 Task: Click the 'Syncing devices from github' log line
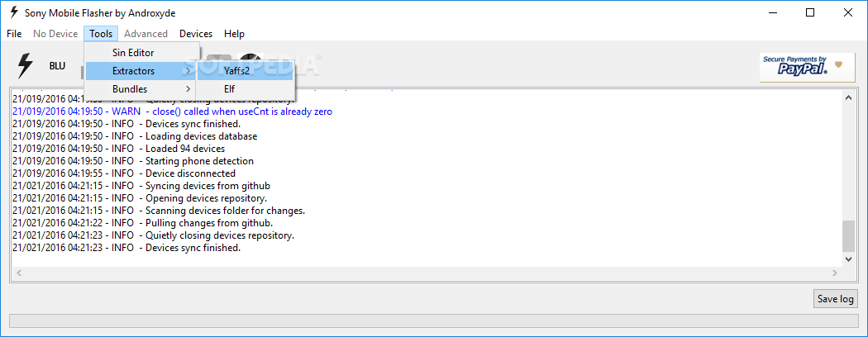tap(141, 186)
